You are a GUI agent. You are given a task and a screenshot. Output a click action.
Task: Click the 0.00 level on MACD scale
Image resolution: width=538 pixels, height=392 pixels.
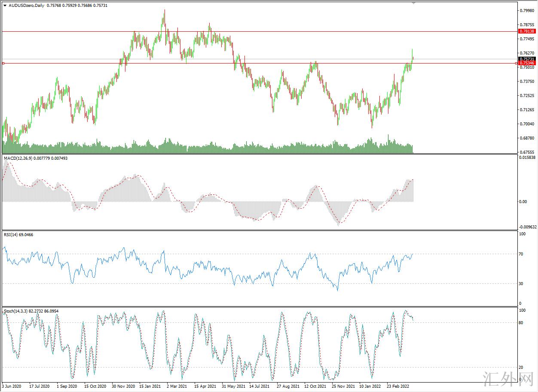523,202
